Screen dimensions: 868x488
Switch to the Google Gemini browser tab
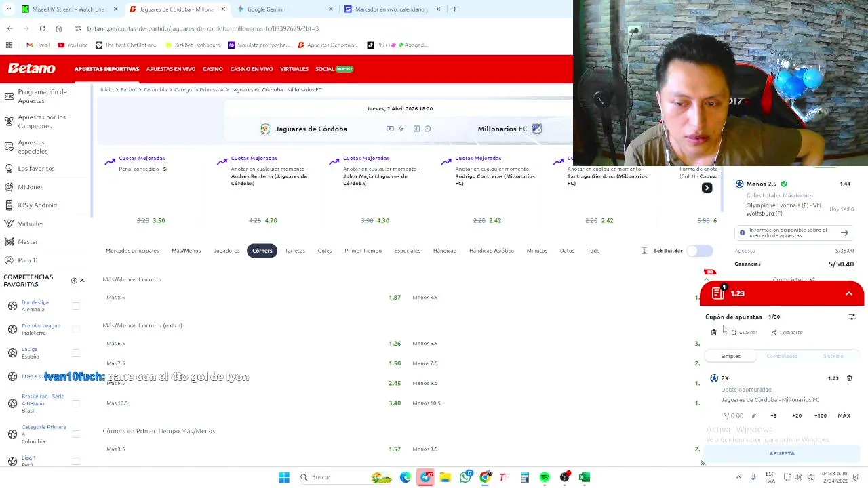(284, 9)
